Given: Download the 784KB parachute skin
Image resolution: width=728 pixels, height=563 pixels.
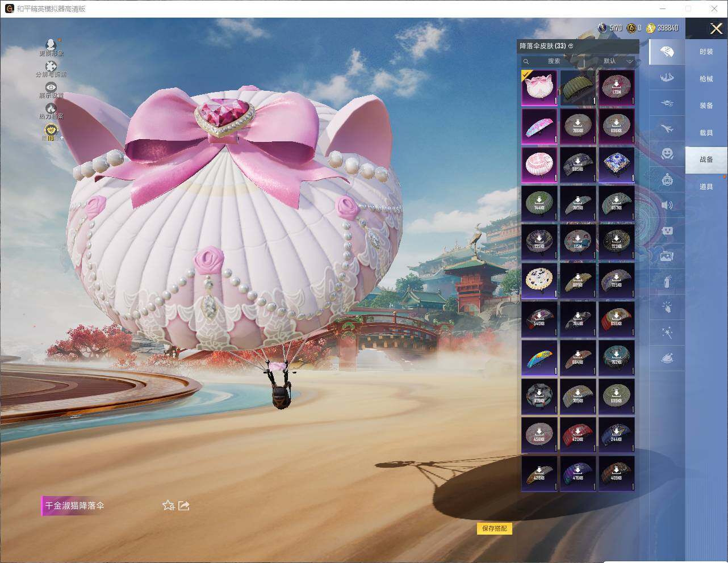Looking at the screenshot, I should coord(578,319).
